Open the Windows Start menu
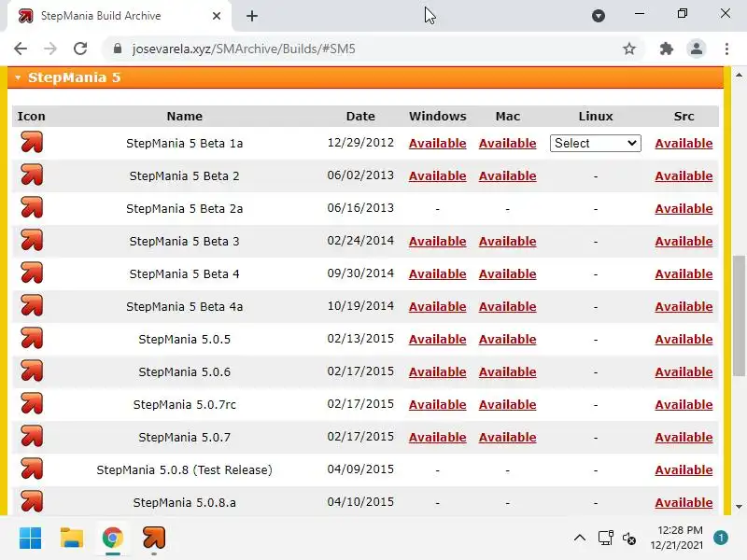This screenshot has width=747, height=560. (30, 539)
